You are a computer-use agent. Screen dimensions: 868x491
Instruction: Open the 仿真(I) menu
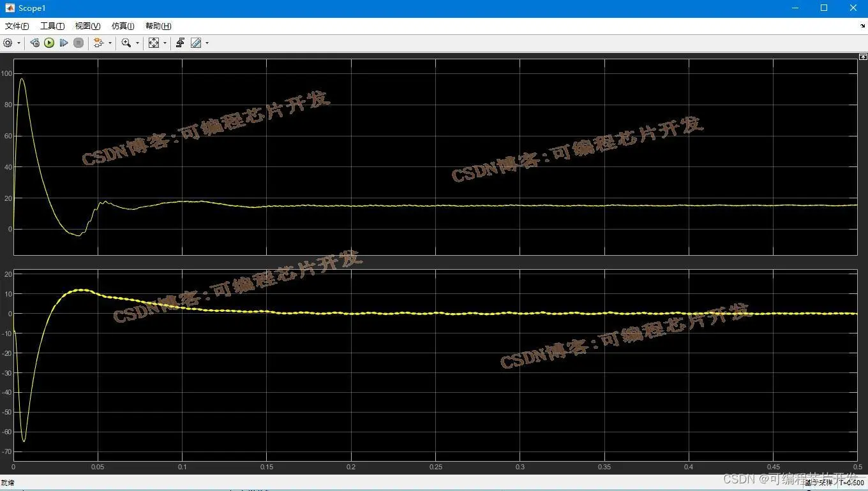point(123,26)
